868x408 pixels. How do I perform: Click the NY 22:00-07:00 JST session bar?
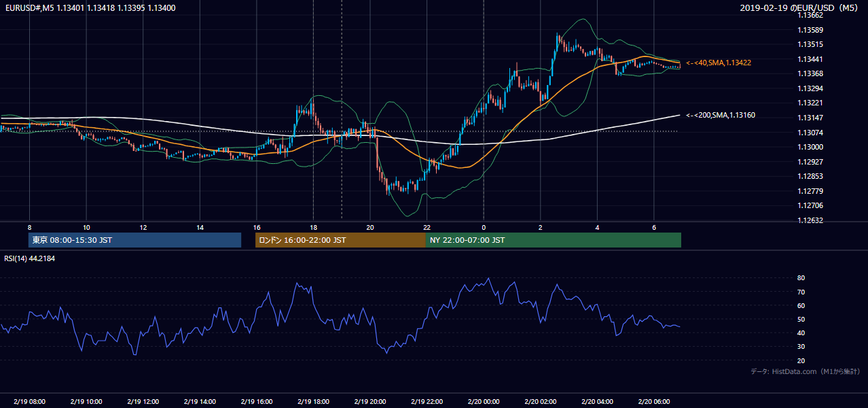click(x=554, y=240)
